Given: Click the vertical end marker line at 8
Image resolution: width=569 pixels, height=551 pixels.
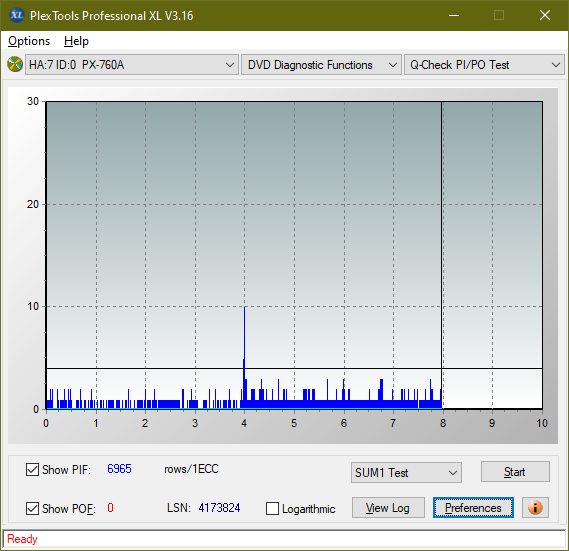Looking at the screenshot, I should click(x=442, y=255).
